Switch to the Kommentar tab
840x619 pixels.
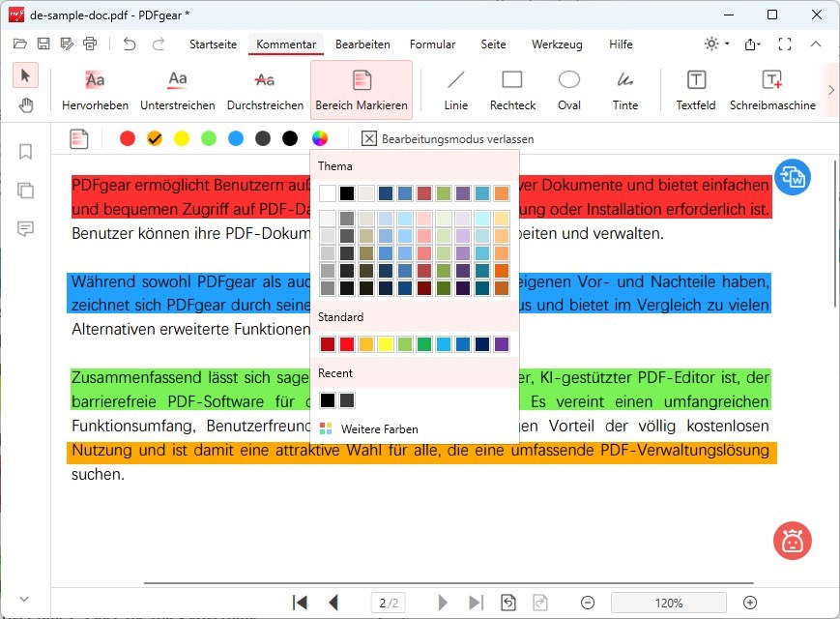click(x=286, y=44)
